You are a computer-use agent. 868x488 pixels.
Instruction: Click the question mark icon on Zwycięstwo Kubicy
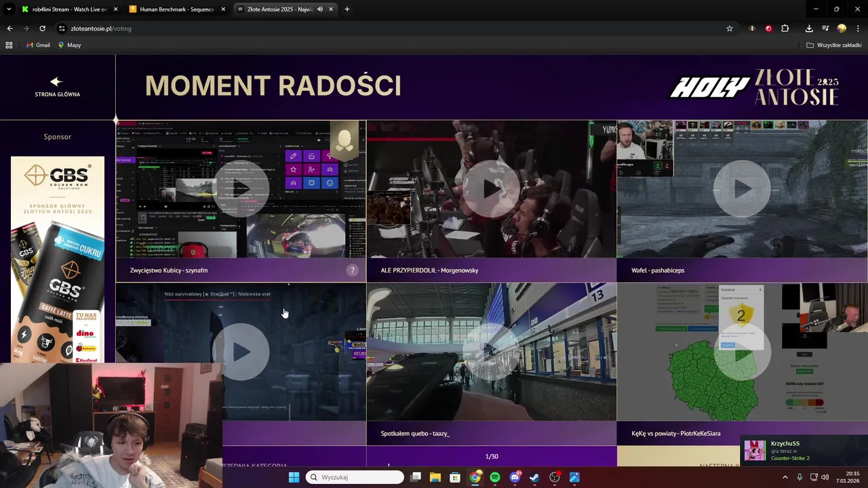[x=352, y=270]
